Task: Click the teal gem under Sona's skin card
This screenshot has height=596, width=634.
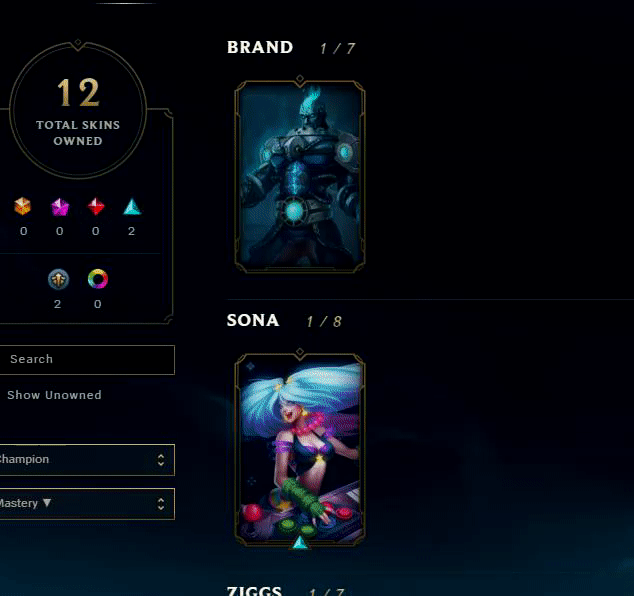Action: pyautogui.click(x=300, y=543)
